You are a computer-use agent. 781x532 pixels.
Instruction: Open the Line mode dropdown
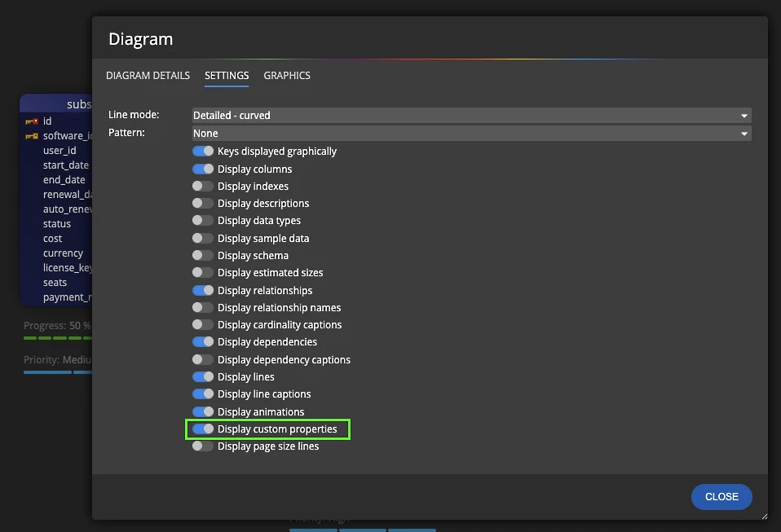[472, 116]
